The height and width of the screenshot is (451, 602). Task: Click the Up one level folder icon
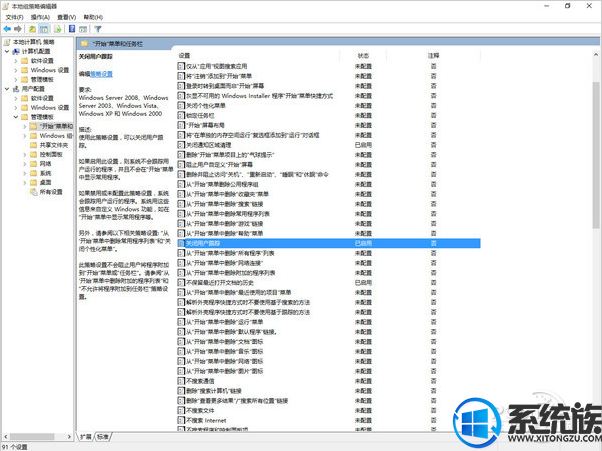[x=33, y=29]
